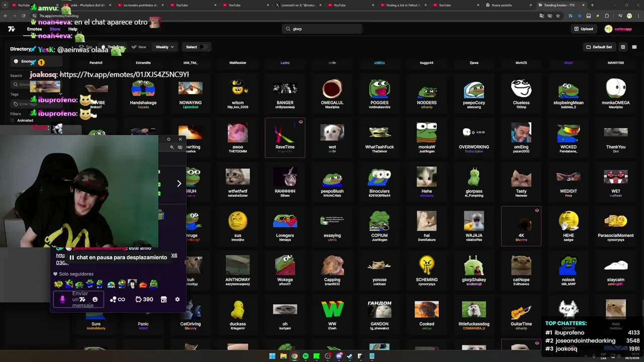Viewport: 644px width, 362px height.
Task: Select the RaveTime emote card
Action: click(285, 138)
